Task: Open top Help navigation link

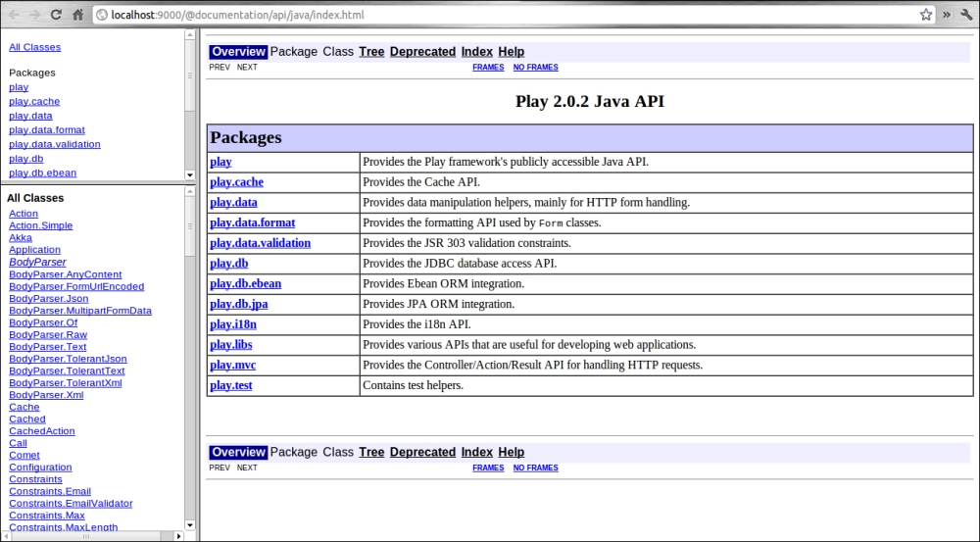Action: click(x=512, y=52)
